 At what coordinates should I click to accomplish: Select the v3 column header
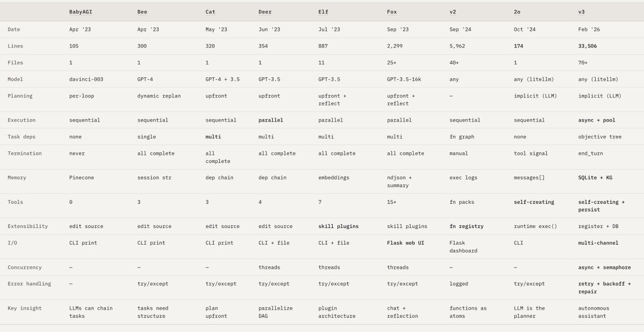pyautogui.click(x=582, y=12)
